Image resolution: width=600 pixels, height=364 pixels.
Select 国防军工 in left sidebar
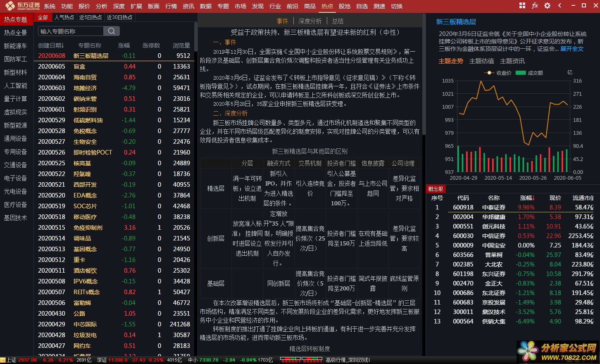[x=16, y=59]
